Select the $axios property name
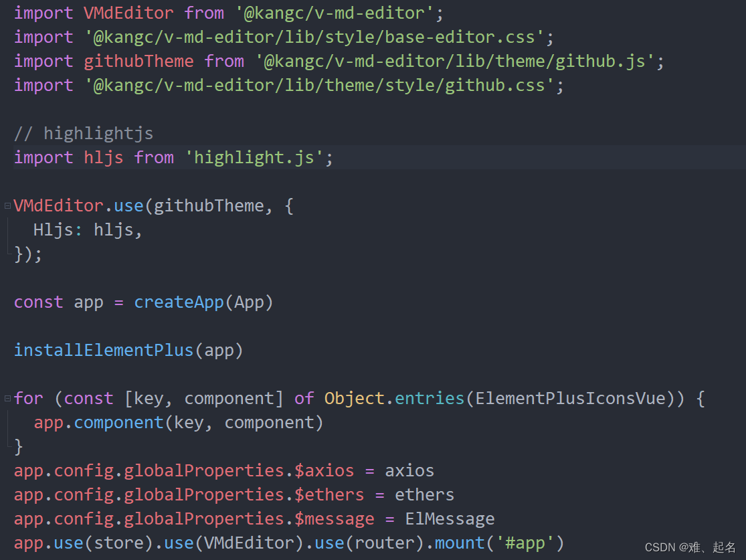746x560 pixels. click(x=324, y=470)
